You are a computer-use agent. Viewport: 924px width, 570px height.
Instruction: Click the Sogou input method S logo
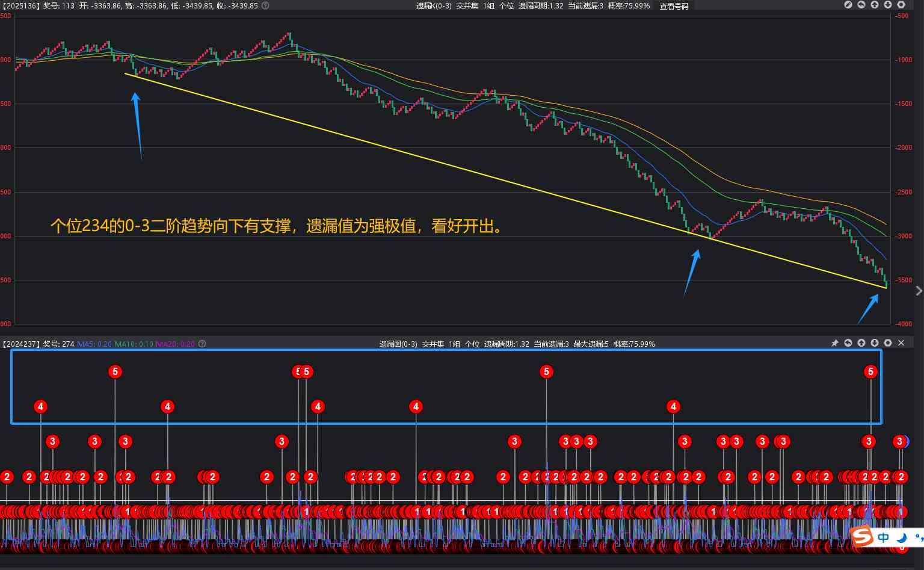862,536
